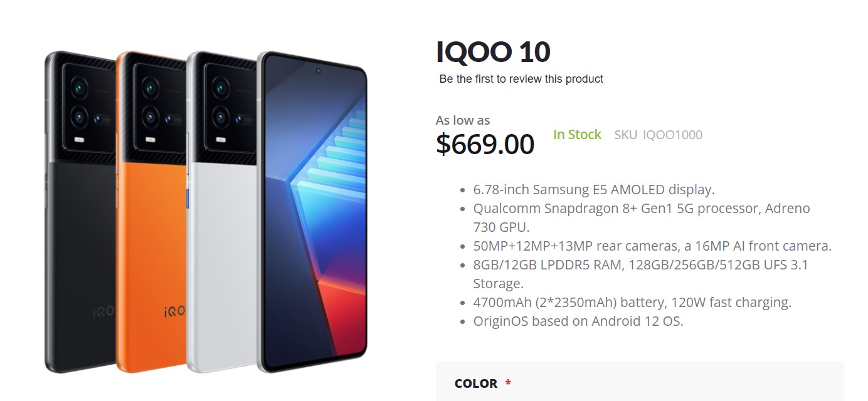Click the 4700mAh battery bullet point

pyautogui.click(x=632, y=302)
